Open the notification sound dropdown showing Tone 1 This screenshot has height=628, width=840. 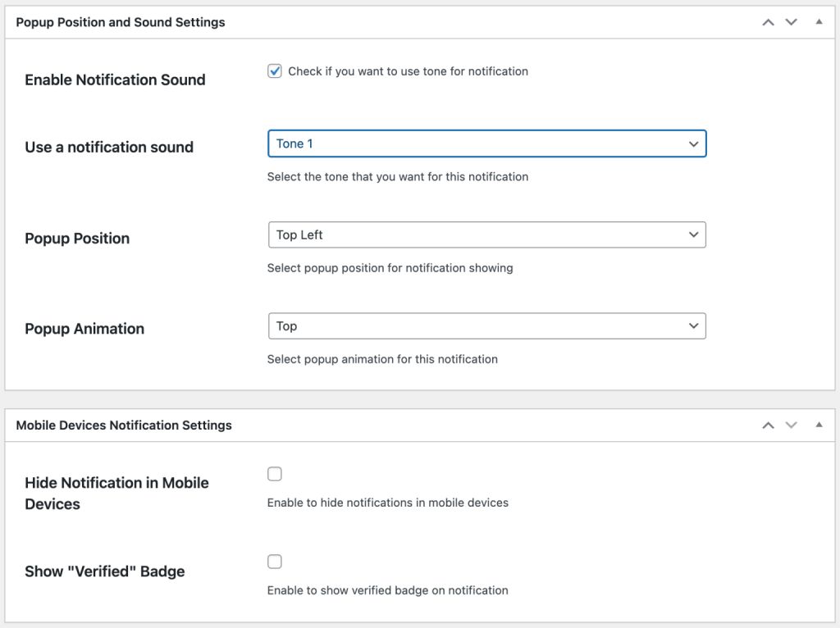(x=486, y=143)
